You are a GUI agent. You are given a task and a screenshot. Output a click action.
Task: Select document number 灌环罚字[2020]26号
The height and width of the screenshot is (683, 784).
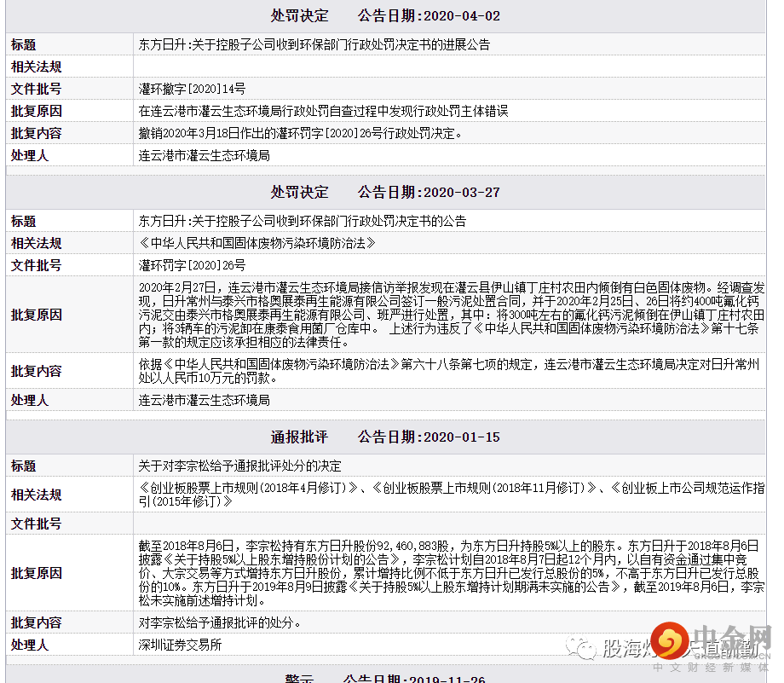(192, 265)
